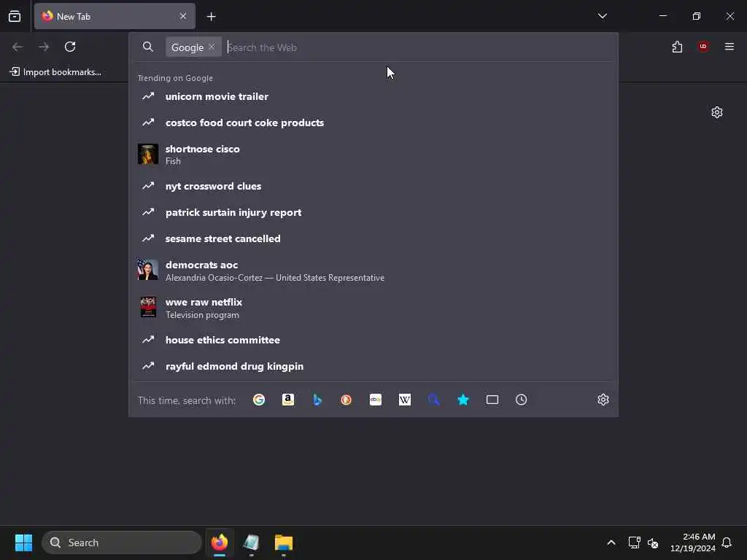Image resolution: width=747 pixels, height=560 pixels.
Task: Click the blue magnifier search engine icon
Action: [x=434, y=400]
